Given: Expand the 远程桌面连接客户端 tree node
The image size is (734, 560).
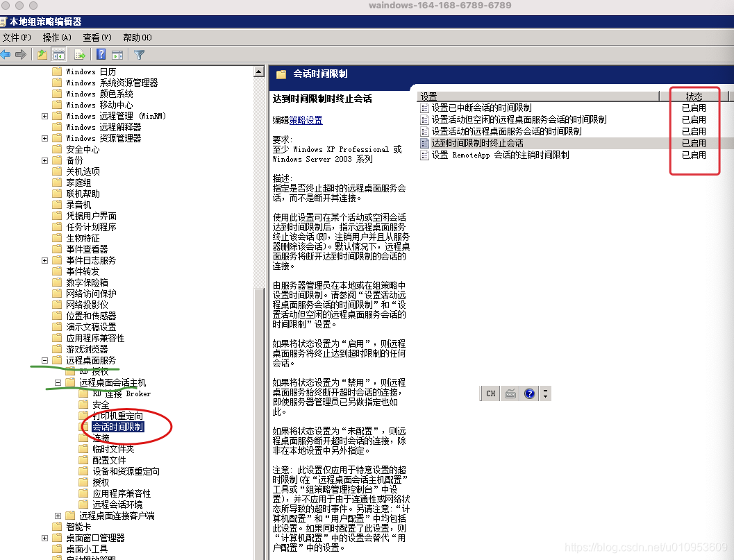Looking at the screenshot, I should click(58, 516).
